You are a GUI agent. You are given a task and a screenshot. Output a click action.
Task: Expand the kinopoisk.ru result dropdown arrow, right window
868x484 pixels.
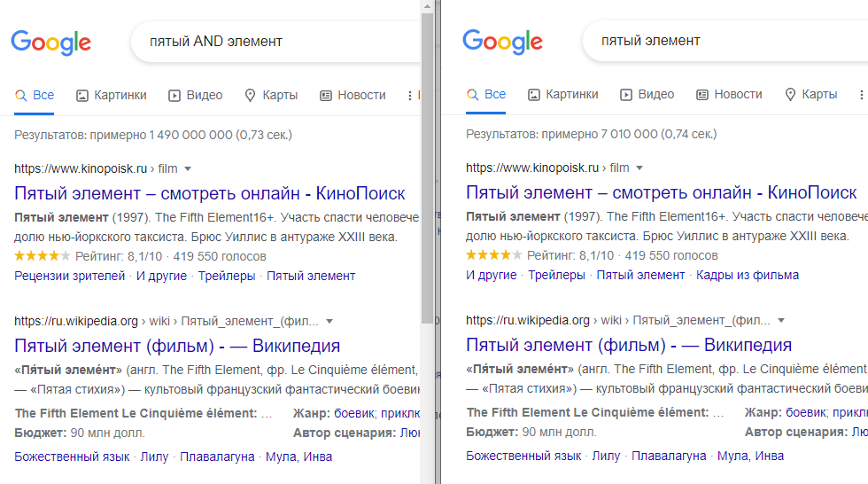(x=639, y=168)
